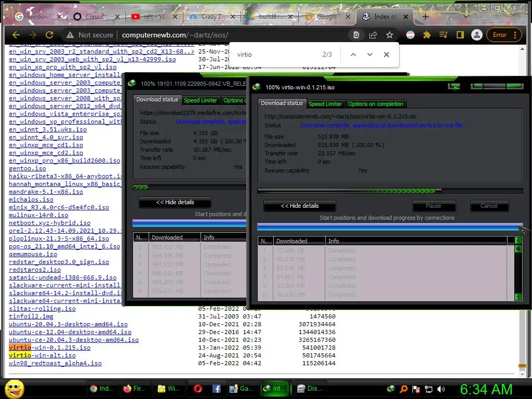The width and height of the screenshot is (532, 399).
Task: Reload the computernewb ISO index page
Action: point(49,35)
